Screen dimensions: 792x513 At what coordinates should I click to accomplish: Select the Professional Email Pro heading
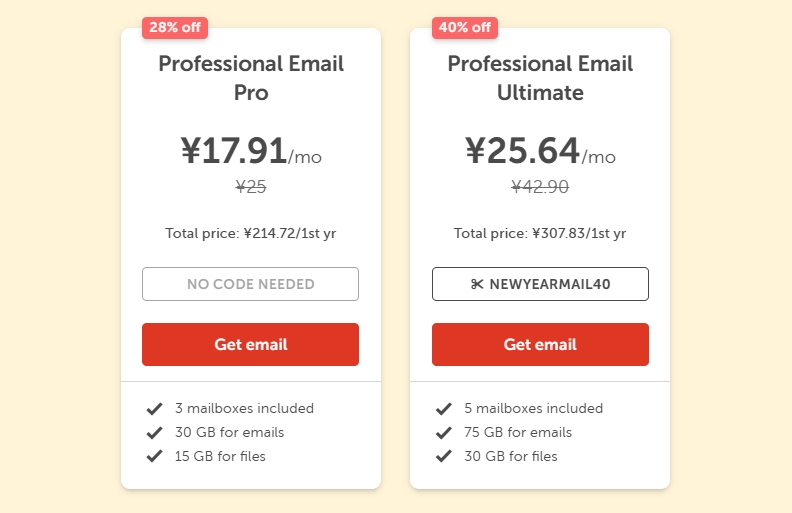pos(250,78)
